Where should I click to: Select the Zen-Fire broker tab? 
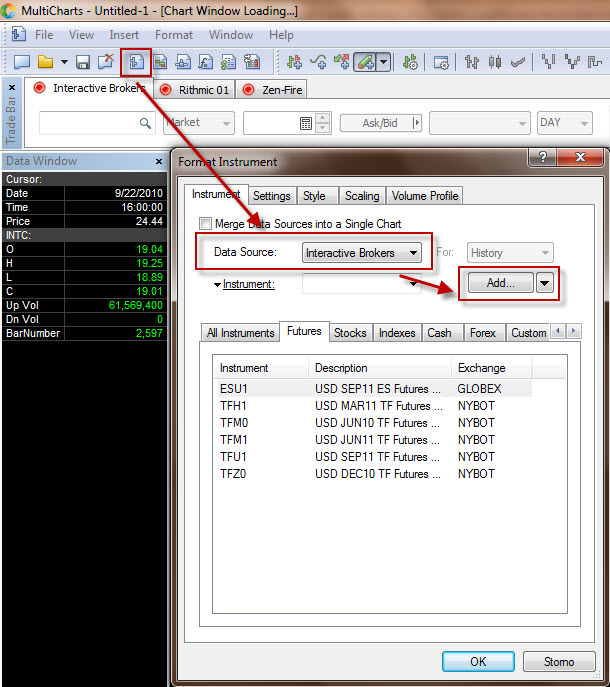271,90
